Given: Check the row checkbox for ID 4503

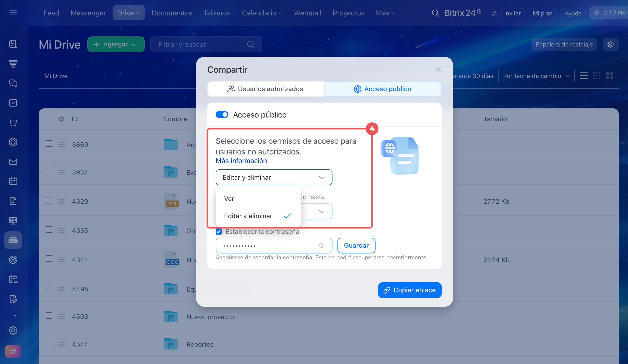Looking at the screenshot, I should tap(49, 315).
